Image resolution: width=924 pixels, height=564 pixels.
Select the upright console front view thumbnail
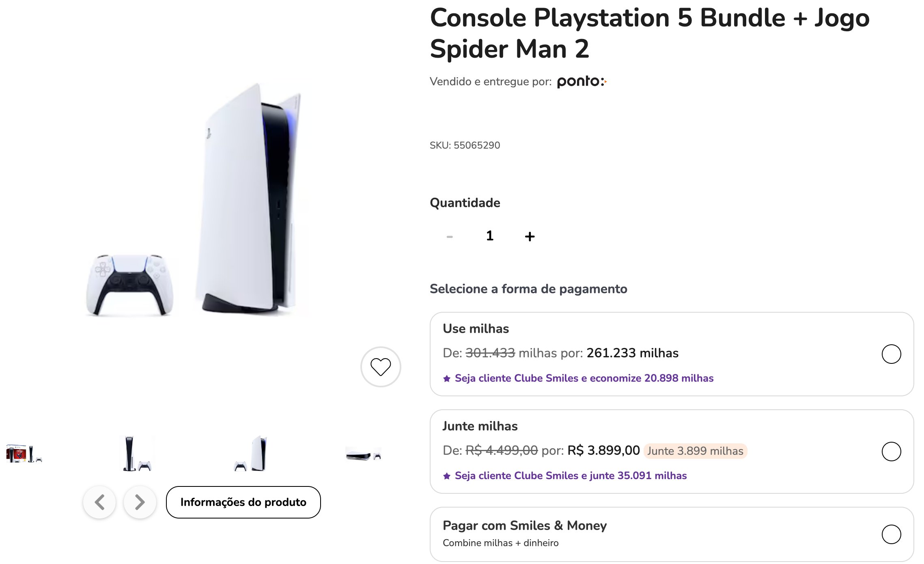pos(137,454)
